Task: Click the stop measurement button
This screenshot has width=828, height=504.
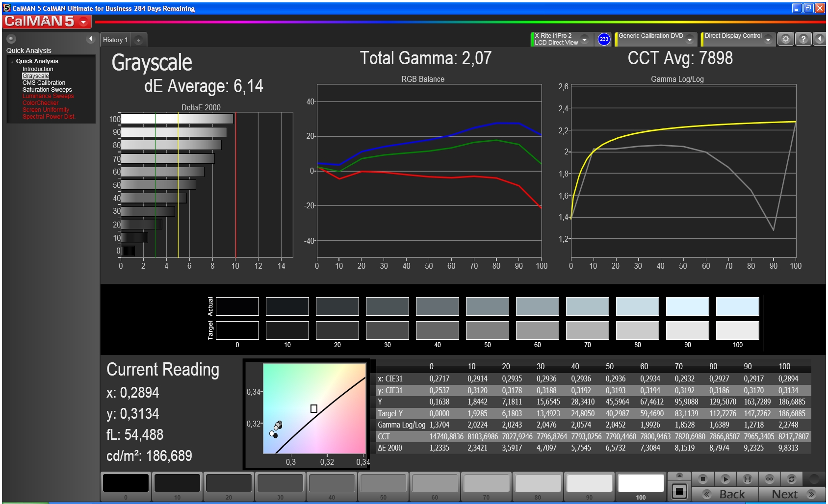Action: coord(703,479)
